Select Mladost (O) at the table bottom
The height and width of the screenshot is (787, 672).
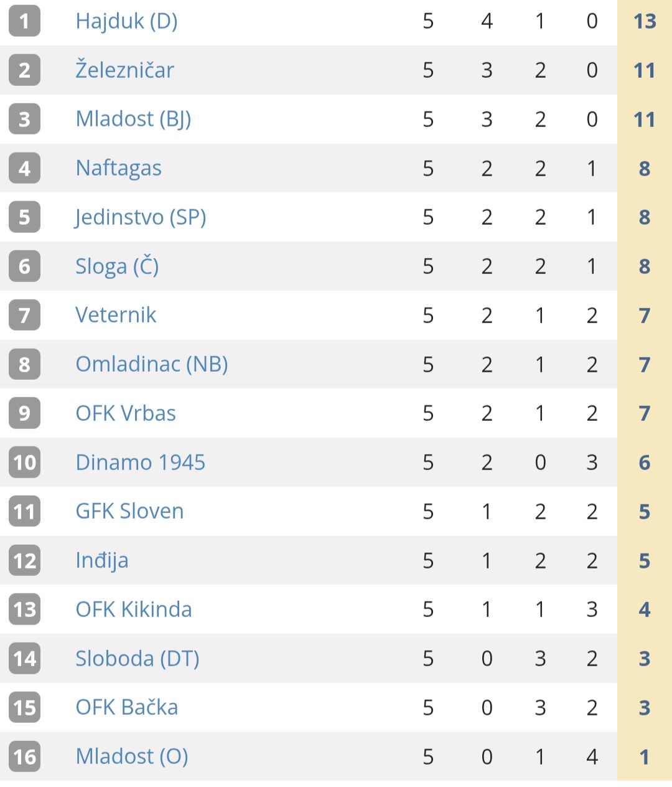(131, 756)
